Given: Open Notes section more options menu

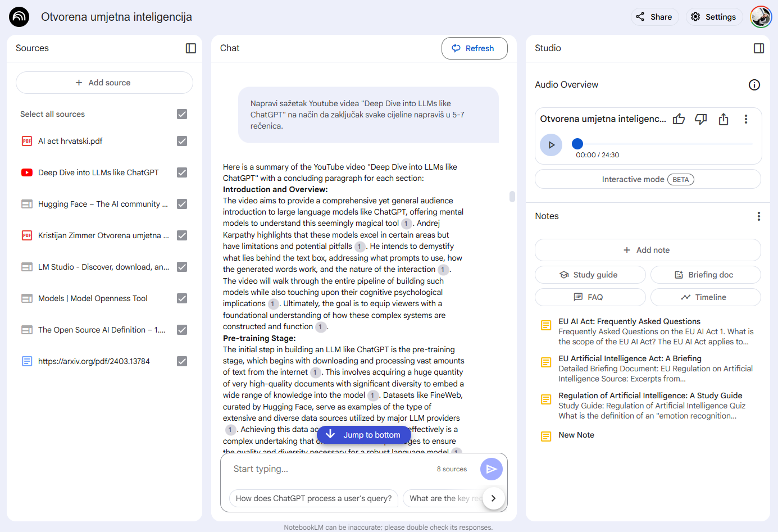Looking at the screenshot, I should click(758, 216).
